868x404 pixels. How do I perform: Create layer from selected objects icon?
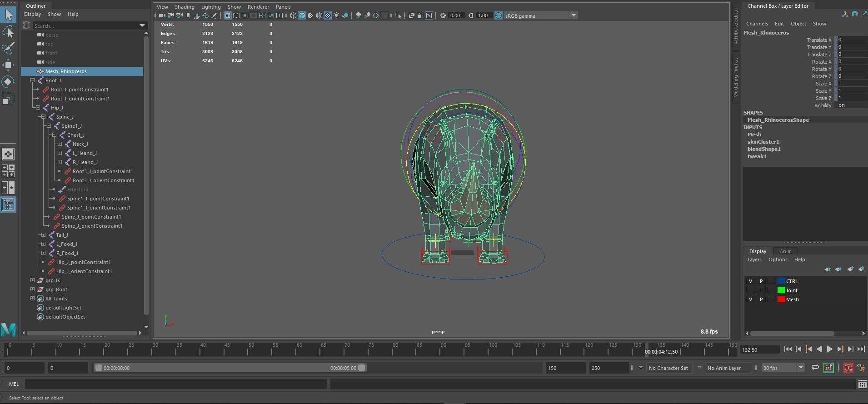861,269
